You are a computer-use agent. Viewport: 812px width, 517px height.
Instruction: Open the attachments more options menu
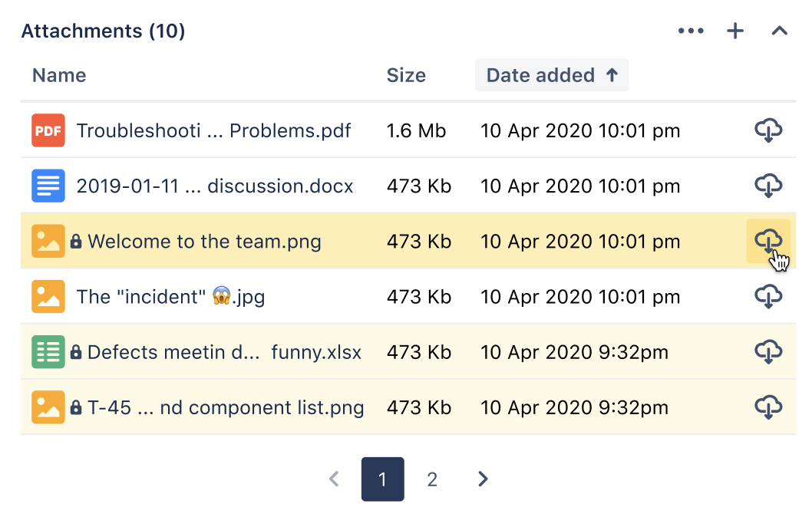coord(691,31)
